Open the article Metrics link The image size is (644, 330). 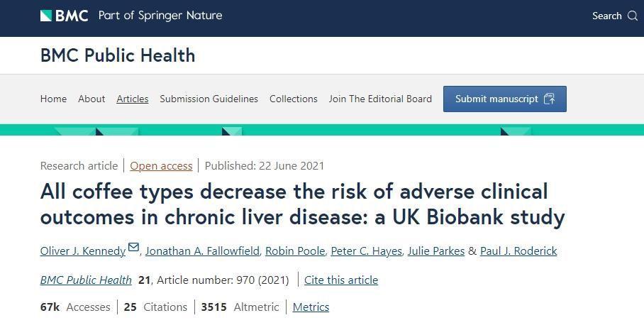pyautogui.click(x=311, y=307)
